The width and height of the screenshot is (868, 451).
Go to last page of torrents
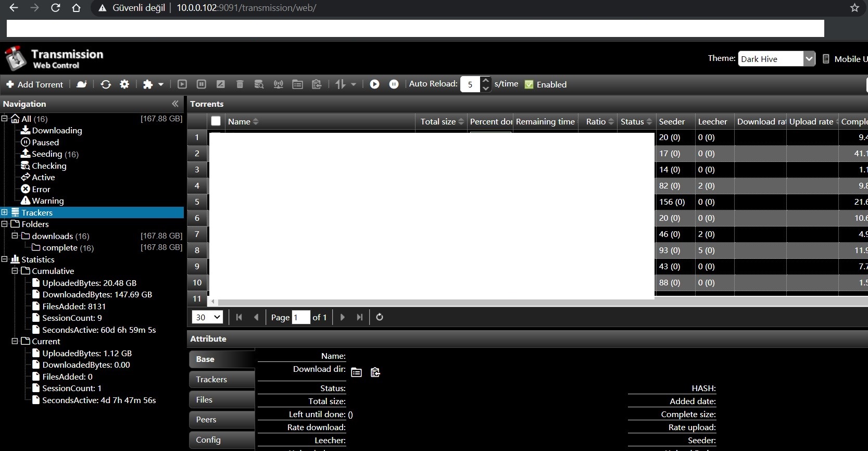pos(359,317)
